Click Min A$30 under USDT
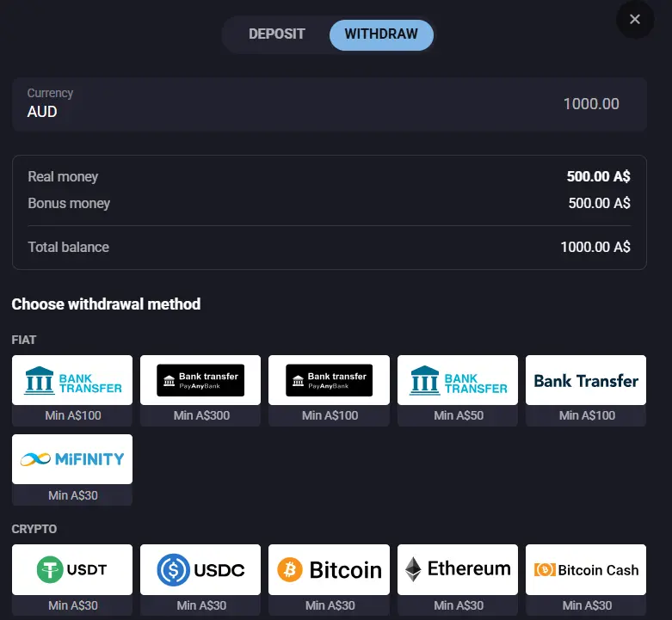 pos(73,605)
